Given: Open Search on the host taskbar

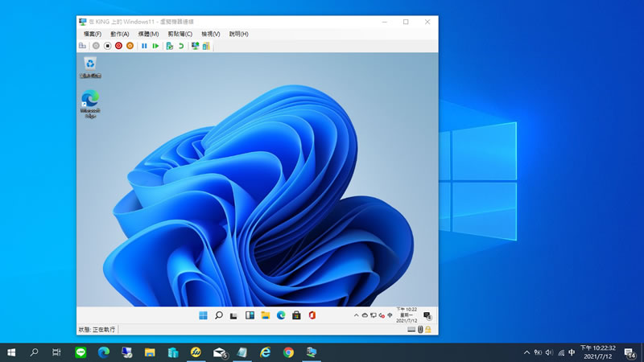Looking at the screenshot, I should (34, 352).
